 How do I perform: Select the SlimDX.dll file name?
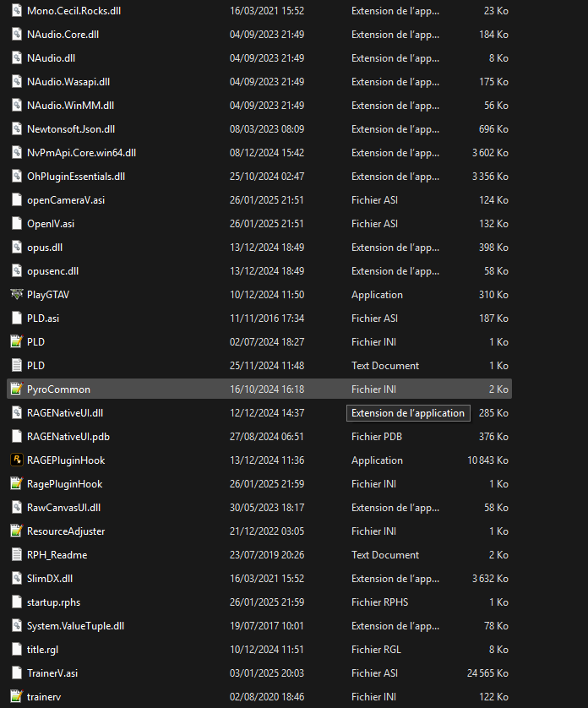pos(50,579)
